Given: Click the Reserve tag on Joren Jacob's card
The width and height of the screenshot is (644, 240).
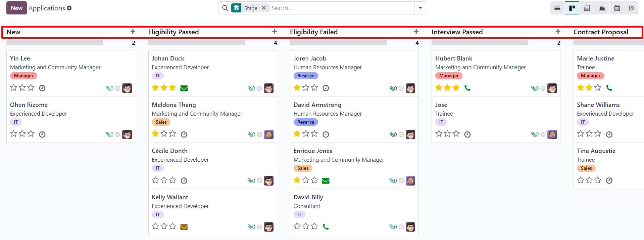Looking at the screenshot, I should pyautogui.click(x=306, y=76).
